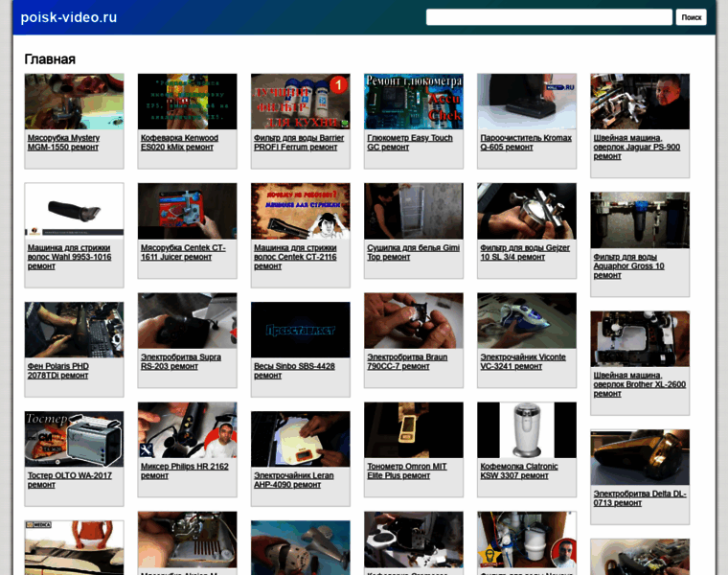The width and height of the screenshot is (728, 575).
Task: Click the Supra electric shaver thumbnail
Action: pos(187,321)
